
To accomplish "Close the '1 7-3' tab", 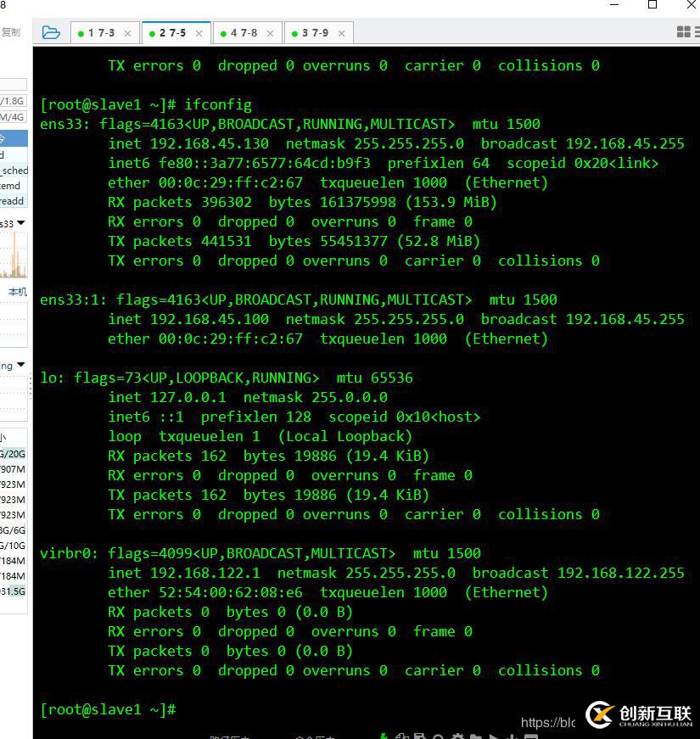I will (x=128, y=33).
